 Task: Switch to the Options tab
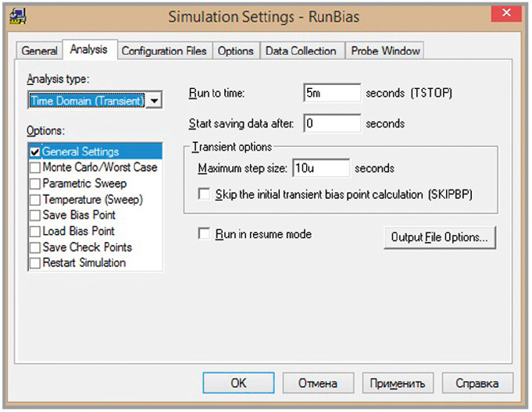235,51
